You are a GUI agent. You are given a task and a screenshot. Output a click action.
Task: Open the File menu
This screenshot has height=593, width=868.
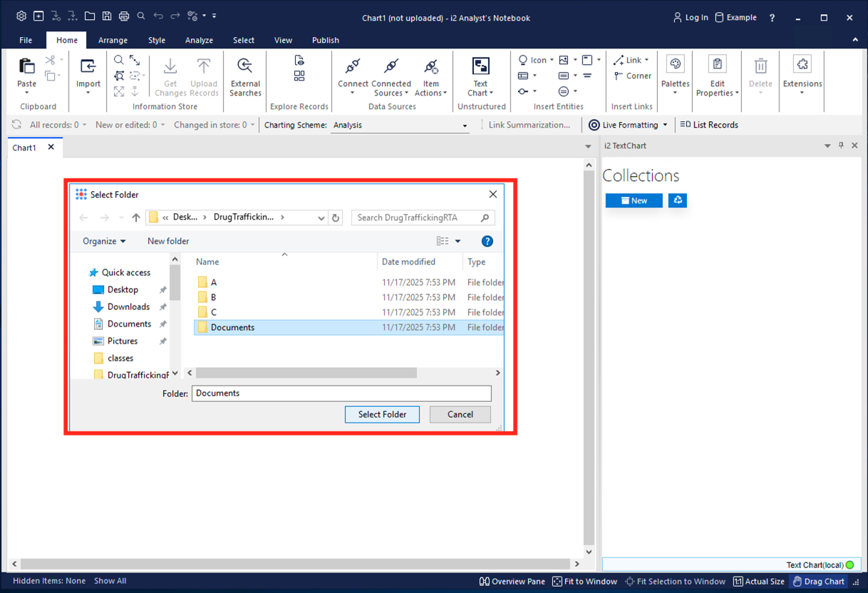tap(26, 41)
